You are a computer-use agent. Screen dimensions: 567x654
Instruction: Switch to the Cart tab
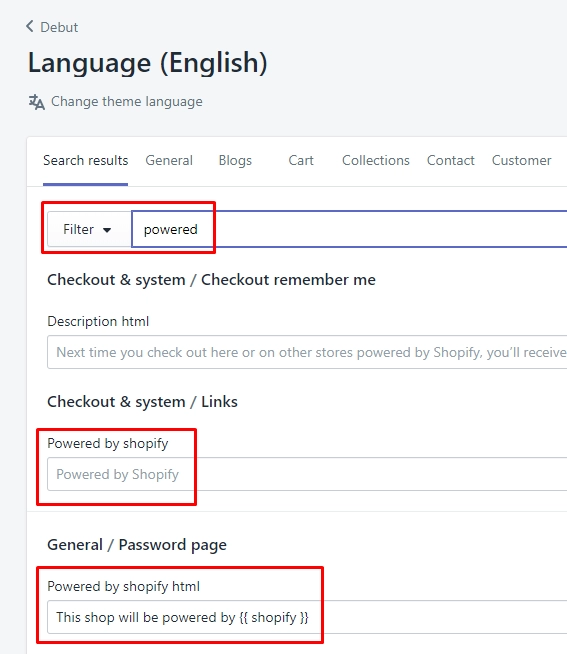(301, 161)
